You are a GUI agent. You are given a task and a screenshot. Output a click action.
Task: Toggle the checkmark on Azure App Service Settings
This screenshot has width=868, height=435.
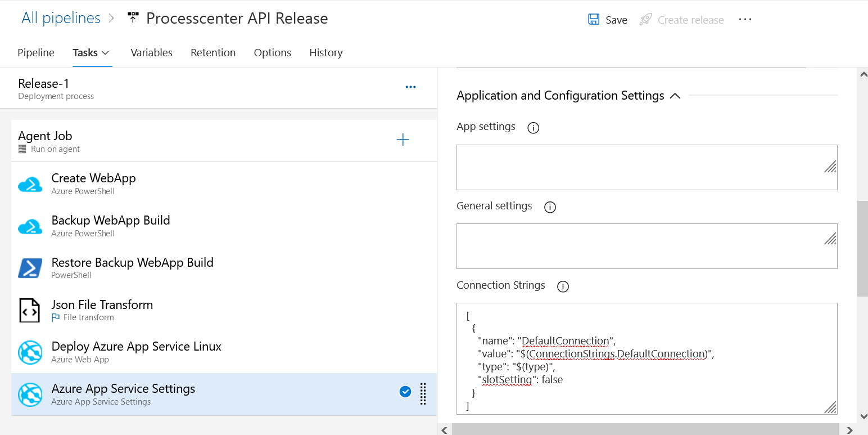pos(405,392)
